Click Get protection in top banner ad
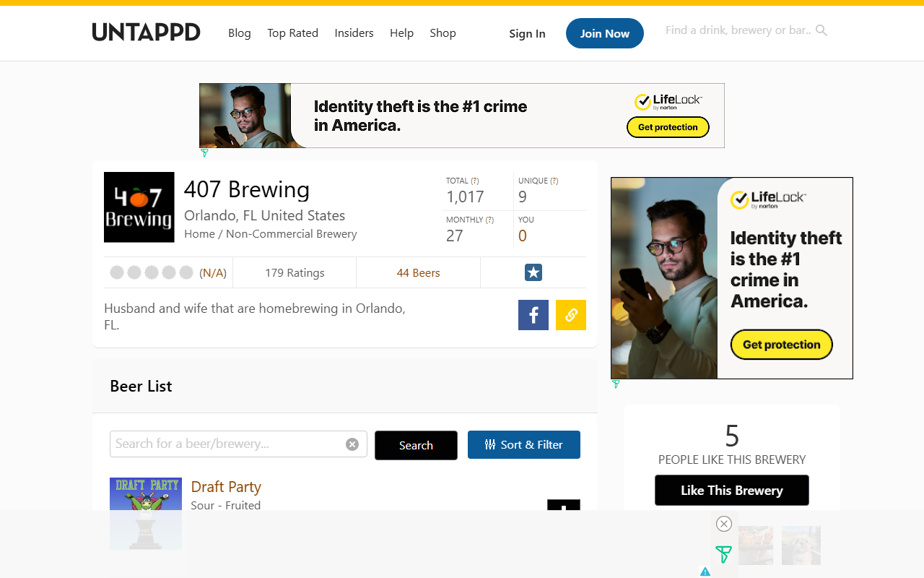 coord(668,127)
